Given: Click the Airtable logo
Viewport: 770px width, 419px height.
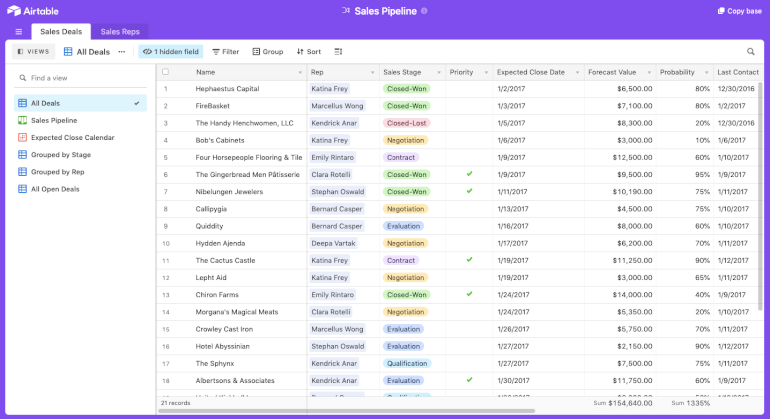Looking at the screenshot, I should click(x=32, y=11).
